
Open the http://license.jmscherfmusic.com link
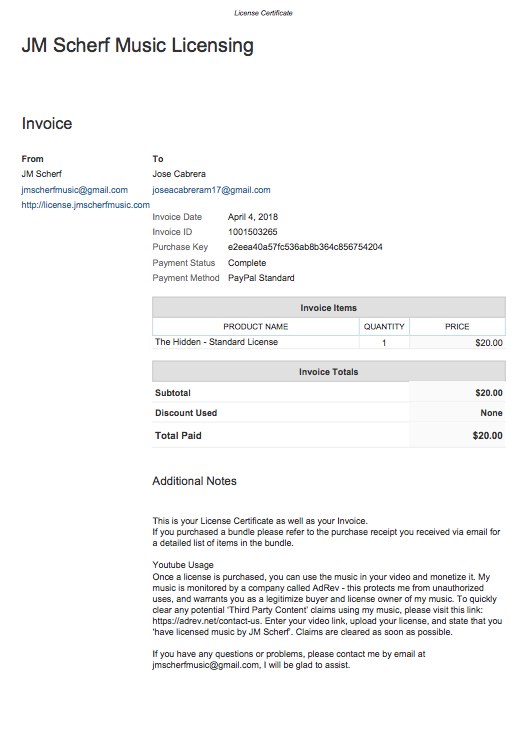[86, 205]
